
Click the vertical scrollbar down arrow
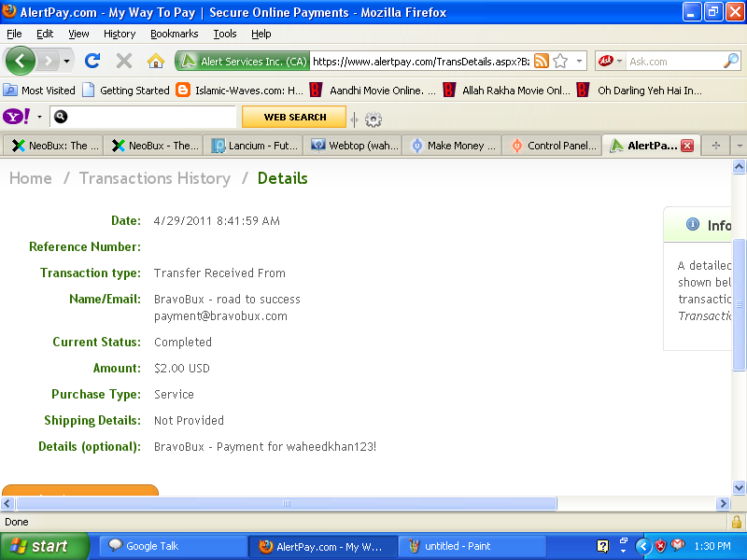pyautogui.click(x=739, y=487)
